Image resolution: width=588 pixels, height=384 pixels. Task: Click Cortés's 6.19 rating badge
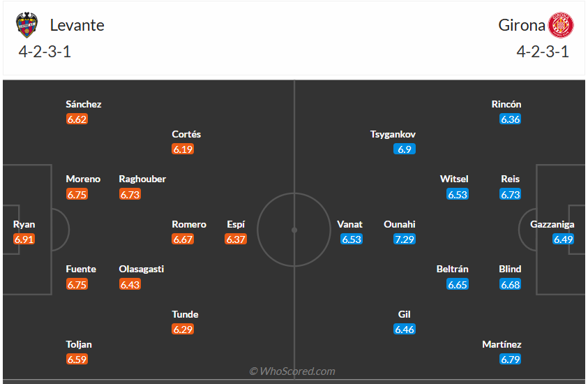183,149
